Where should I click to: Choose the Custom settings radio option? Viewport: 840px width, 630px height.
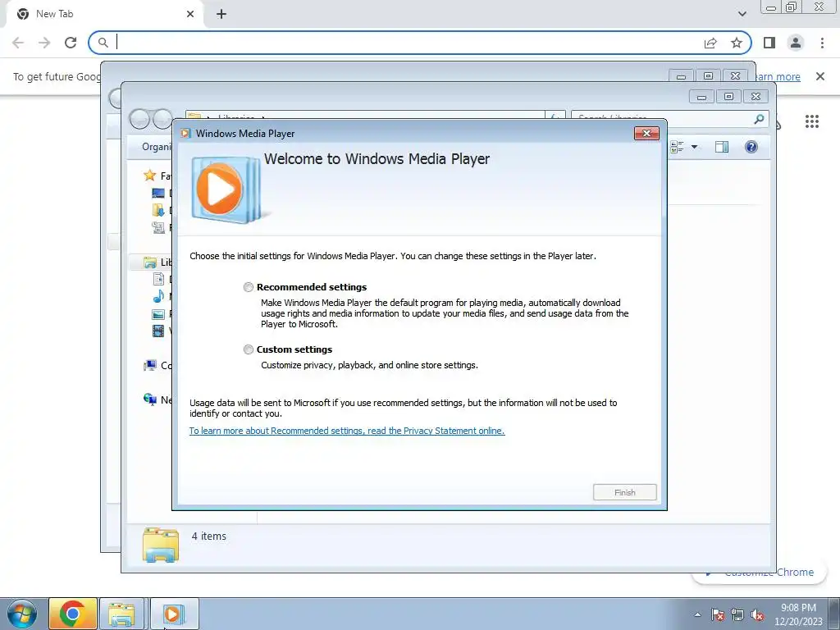248,349
